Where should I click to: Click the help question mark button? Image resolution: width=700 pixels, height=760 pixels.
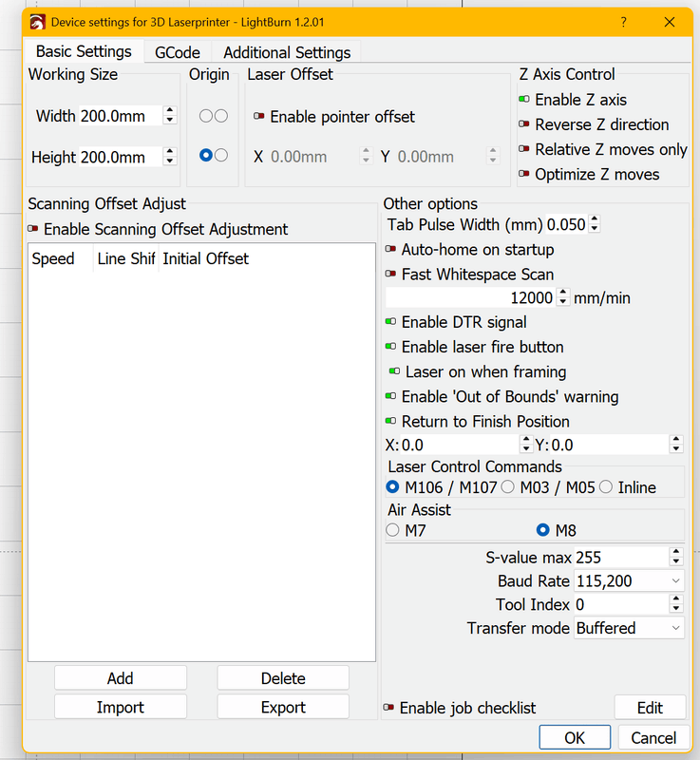624,21
